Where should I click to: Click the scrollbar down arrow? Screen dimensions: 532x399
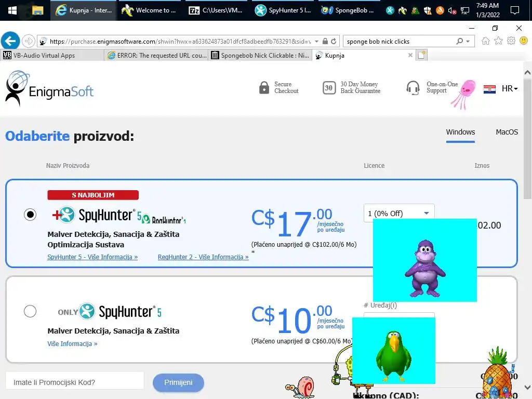coord(527,387)
